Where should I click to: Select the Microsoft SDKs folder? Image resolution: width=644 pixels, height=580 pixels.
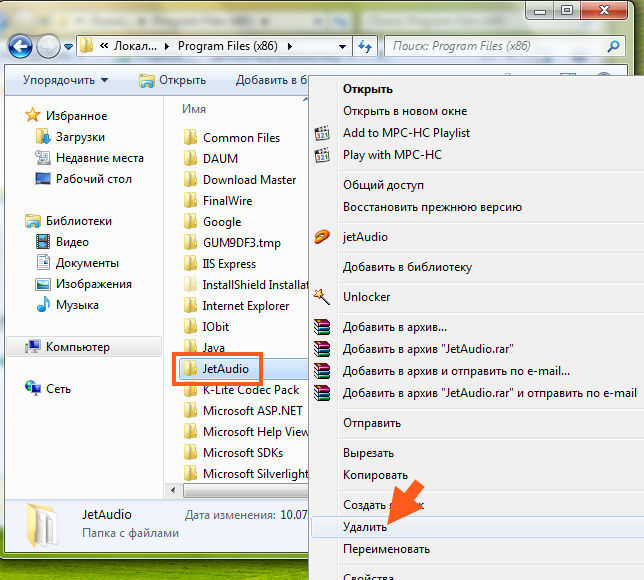pyautogui.click(x=233, y=453)
